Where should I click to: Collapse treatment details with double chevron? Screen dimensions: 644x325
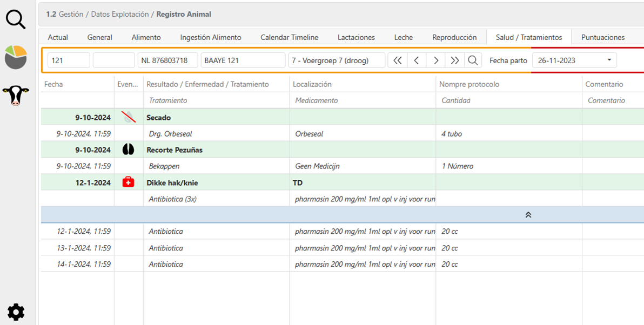click(528, 215)
